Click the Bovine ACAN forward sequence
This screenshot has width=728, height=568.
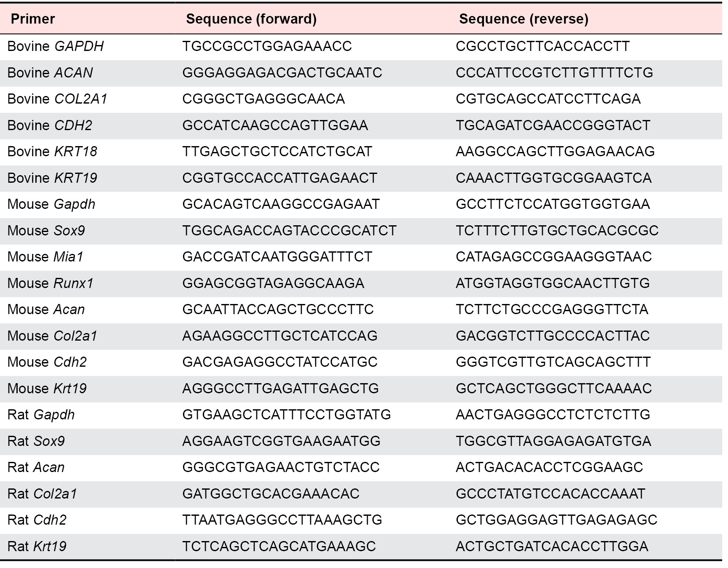tap(282, 73)
